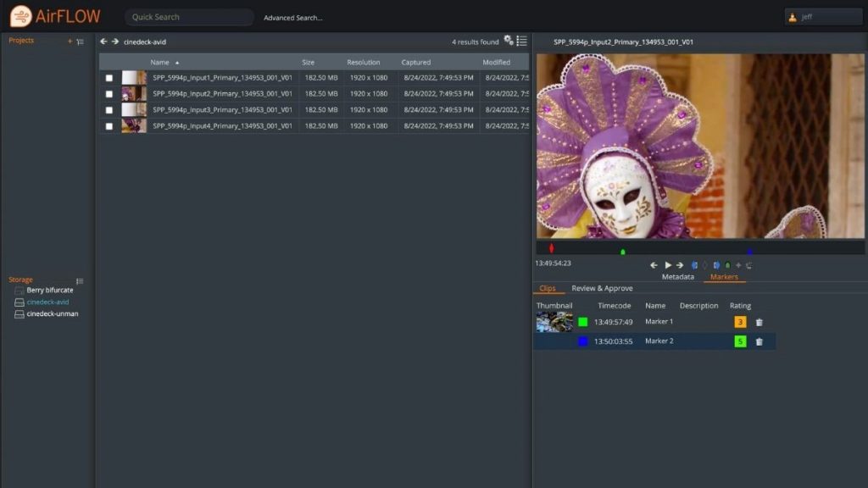This screenshot has height=488, width=868.
Task: Click the new project plus button
Action: [x=70, y=39]
